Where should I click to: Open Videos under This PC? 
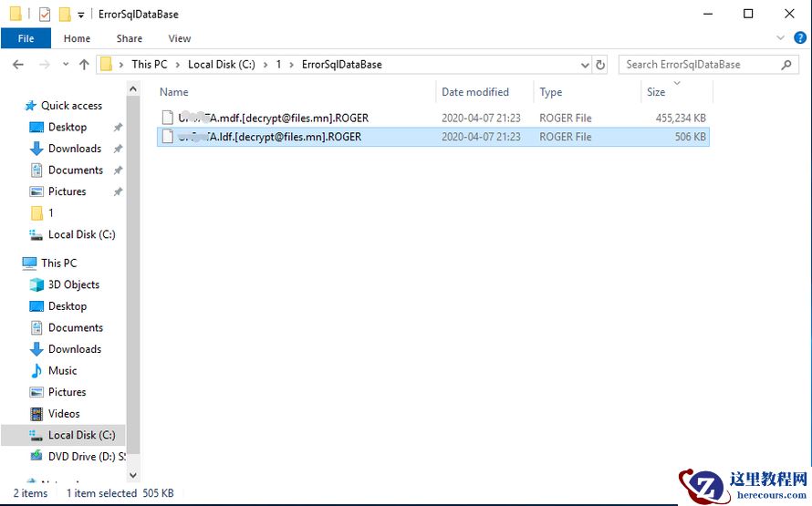coord(64,413)
